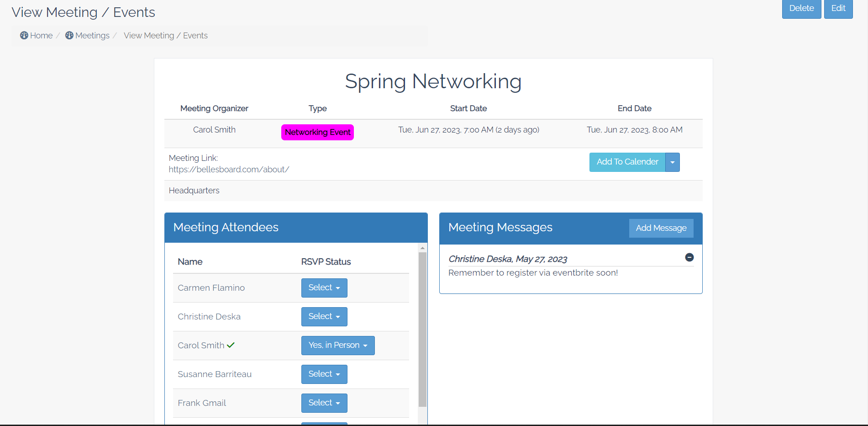Image resolution: width=868 pixels, height=426 pixels.
Task: Open RSVP Select dropdown for Susanne Barriteau
Action: 324,374
